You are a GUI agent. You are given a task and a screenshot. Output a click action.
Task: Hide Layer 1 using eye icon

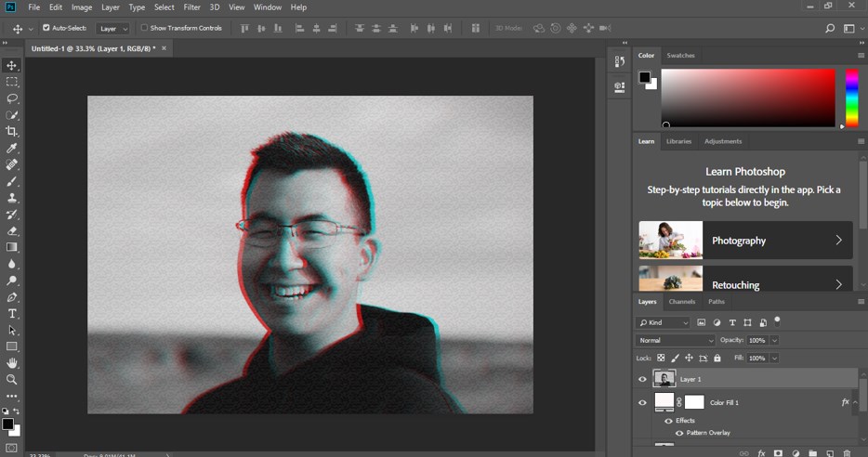(642, 379)
